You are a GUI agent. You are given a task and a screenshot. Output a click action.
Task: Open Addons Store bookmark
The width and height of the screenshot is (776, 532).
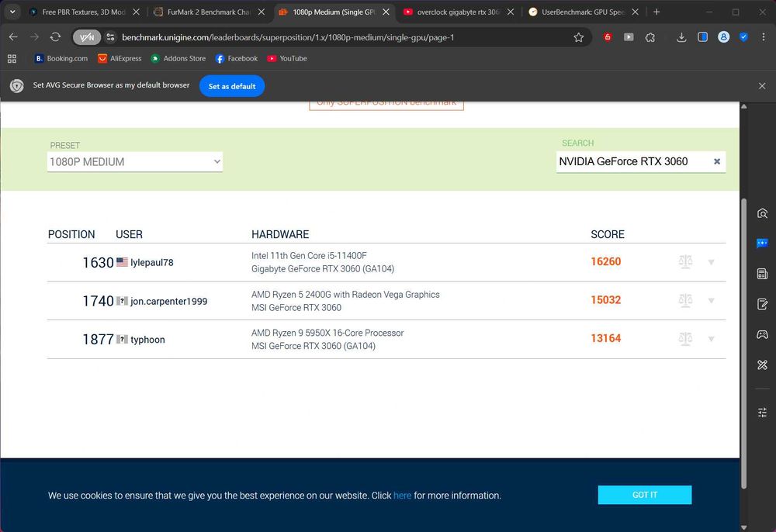178,58
